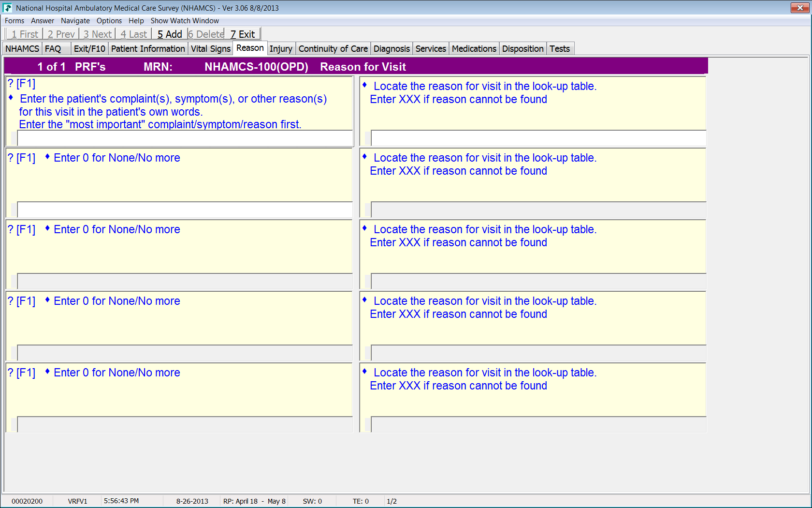The width and height of the screenshot is (812, 508).
Task: Click 'Reason for Visit' header text
Action: click(x=363, y=67)
